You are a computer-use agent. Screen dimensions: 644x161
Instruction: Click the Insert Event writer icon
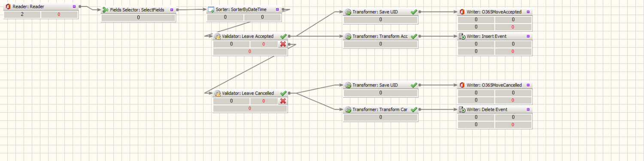(x=462, y=36)
